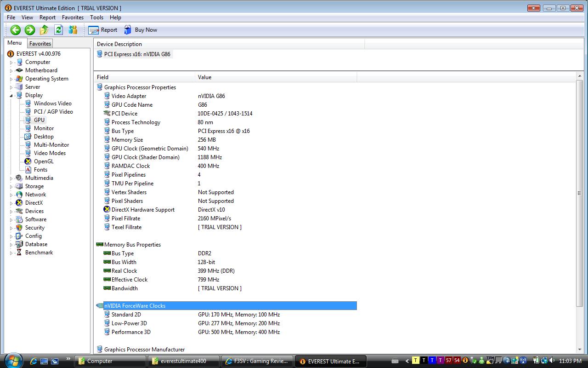The width and height of the screenshot is (588, 368).
Task: Select the Monitor tree icon
Action: click(x=28, y=128)
